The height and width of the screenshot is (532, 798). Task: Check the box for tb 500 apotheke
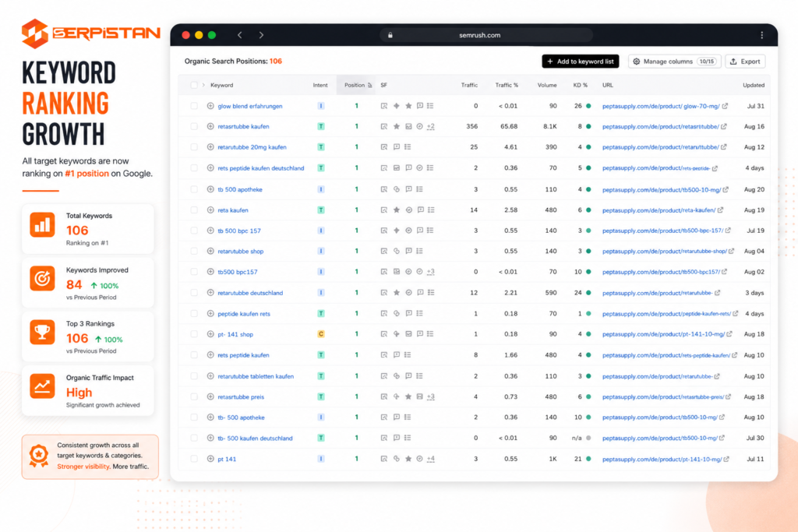coord(194,189)
